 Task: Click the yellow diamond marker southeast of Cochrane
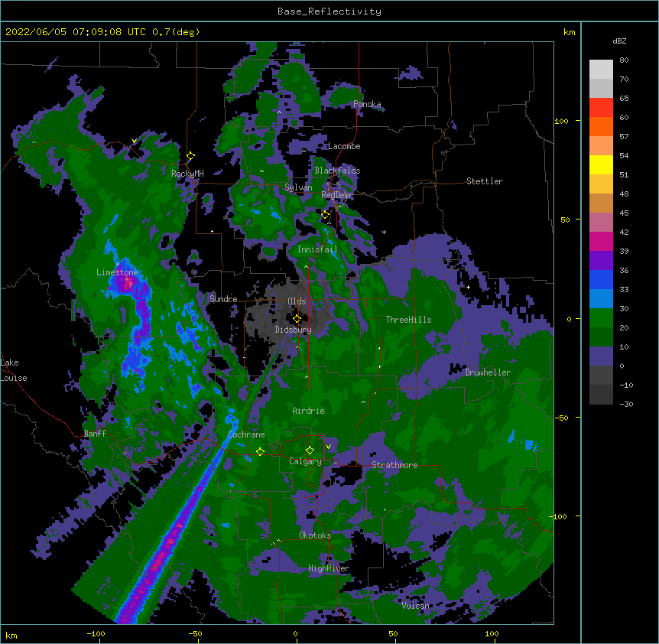coord(260,451)
